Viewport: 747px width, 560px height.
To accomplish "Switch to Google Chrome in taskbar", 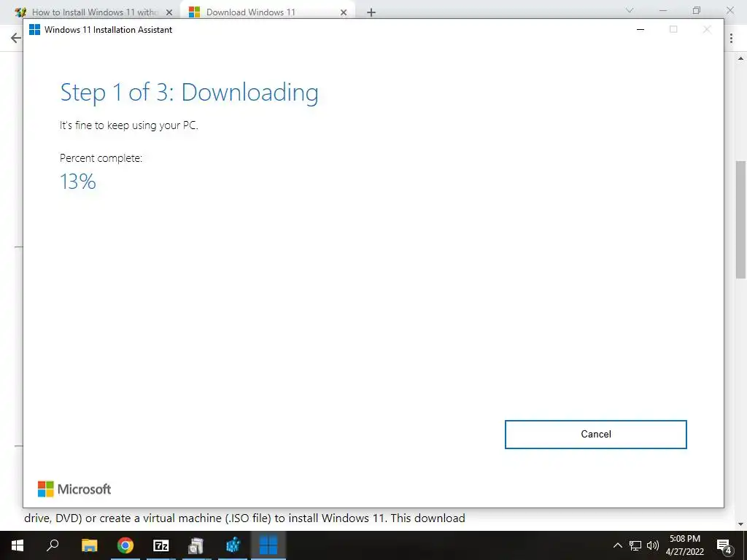I will (x=125, y=545).
